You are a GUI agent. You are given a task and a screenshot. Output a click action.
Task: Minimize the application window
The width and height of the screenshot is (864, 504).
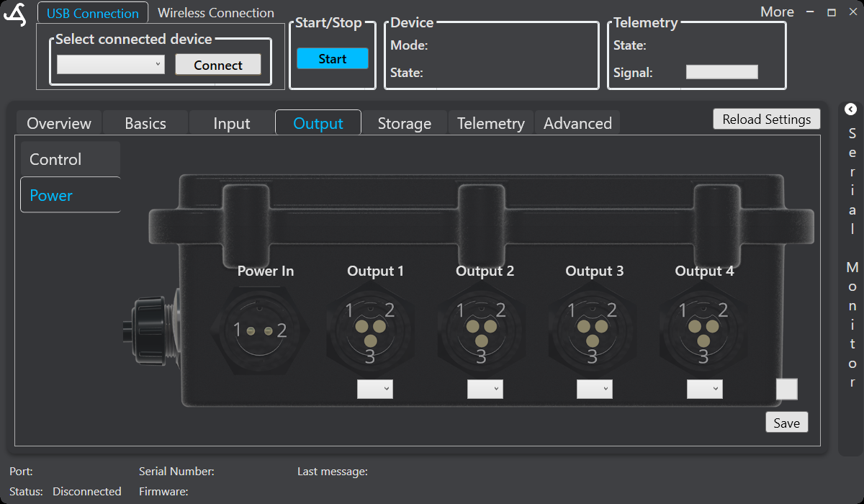(811, 12)
